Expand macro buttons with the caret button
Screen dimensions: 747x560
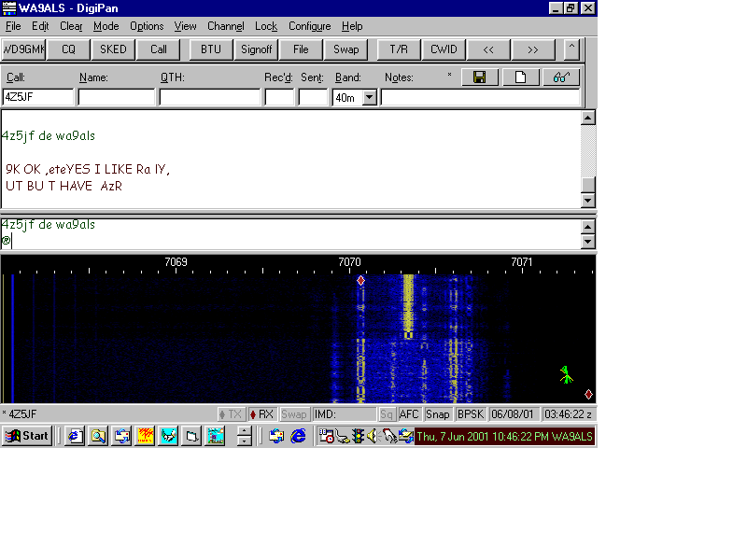571,49
